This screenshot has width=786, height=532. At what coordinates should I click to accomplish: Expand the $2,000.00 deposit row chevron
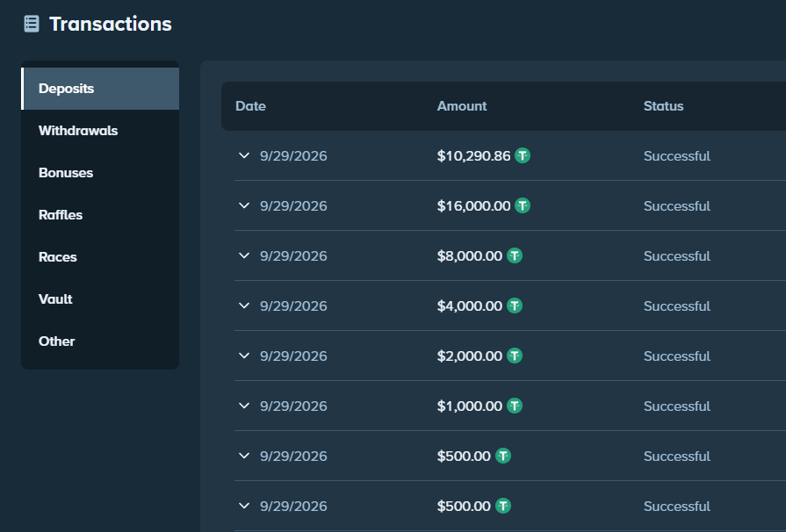(x=244, y=356)
